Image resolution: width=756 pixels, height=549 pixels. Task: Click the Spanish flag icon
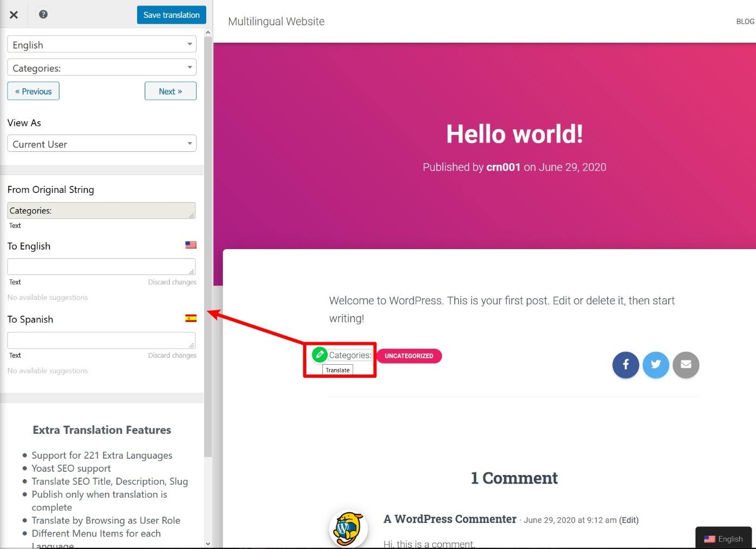click(x=191, y=318)
